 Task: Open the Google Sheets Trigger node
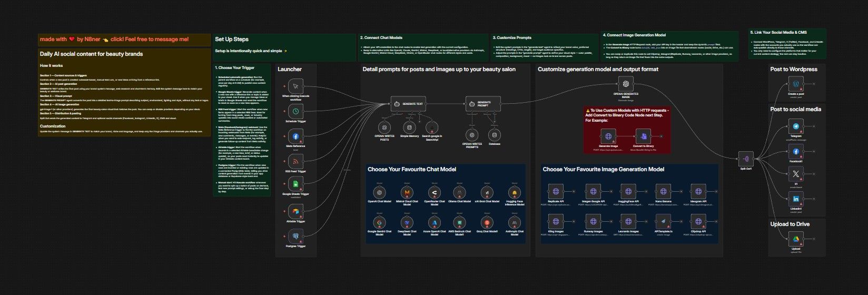tap(295, 184)
